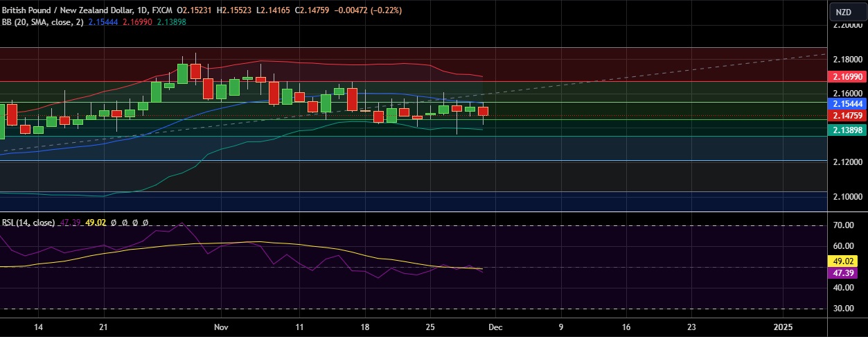Viewport: 868px width, 337px height.
Task: Click the Dec label on time axis
Action: [x=495, y=327]
